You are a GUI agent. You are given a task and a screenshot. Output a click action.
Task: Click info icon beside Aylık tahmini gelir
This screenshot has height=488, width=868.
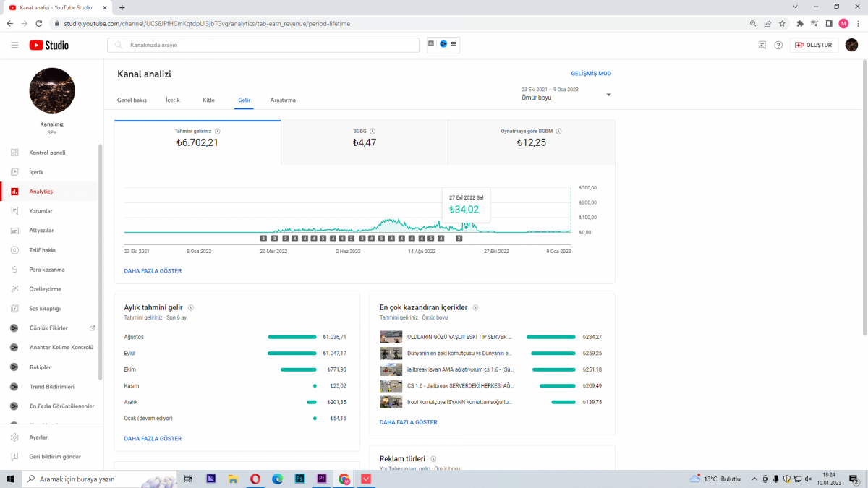point(191,307)
